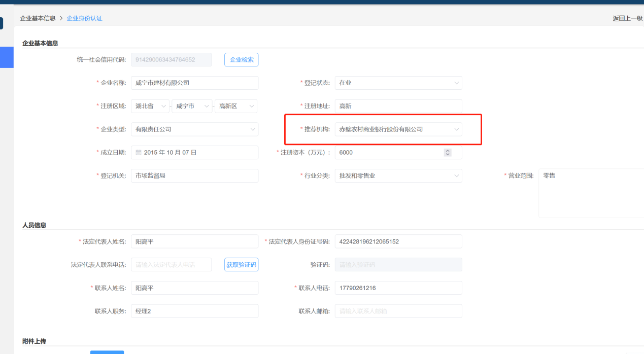Image resolution: width=644 pixels, height=354 pixels.
Task: Click the 注册资本 number stepper arrows
Action: tap(447, 152)
